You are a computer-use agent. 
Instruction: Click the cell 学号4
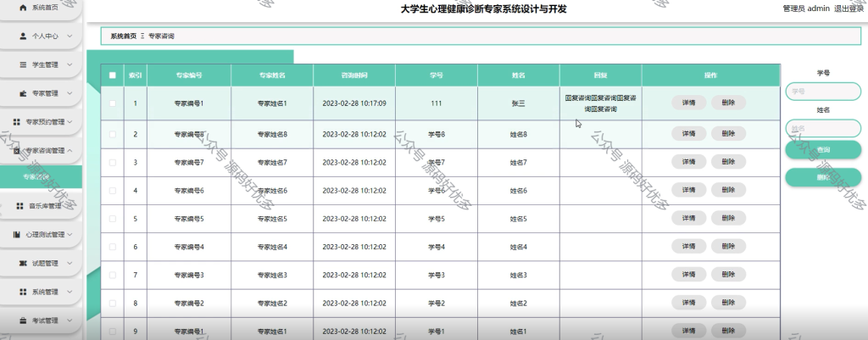point(437,247)
